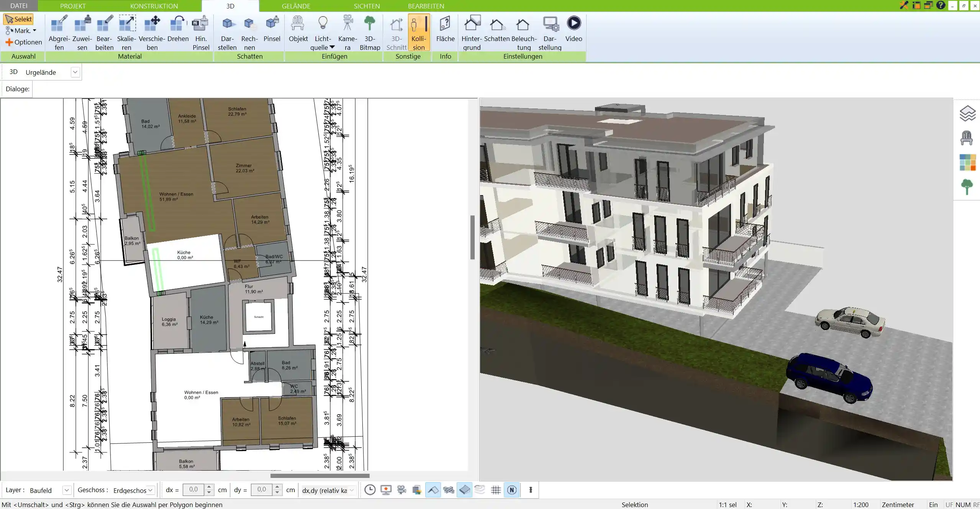Open furniture catalog chair in sidebar
Image resolution: width=980 pixels, height=509 pixels.
coord(967,138)
